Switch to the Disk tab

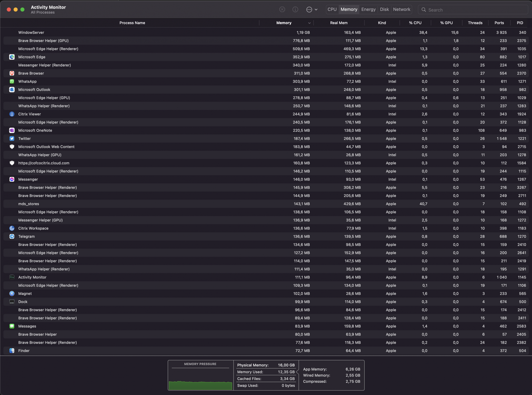coord(384,9)
